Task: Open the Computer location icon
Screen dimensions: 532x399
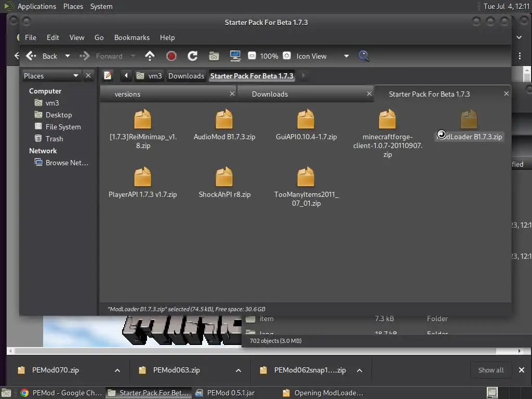Action: 235,56
